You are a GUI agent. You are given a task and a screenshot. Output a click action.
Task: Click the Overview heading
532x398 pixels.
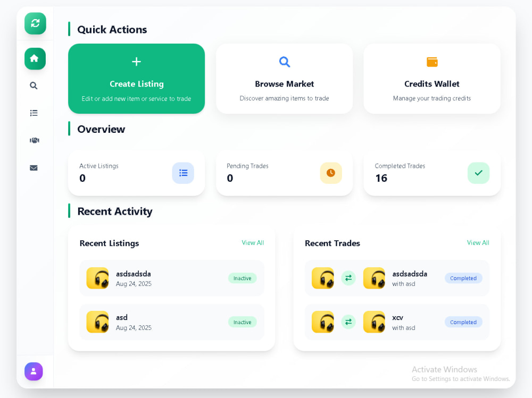[101, 129]
